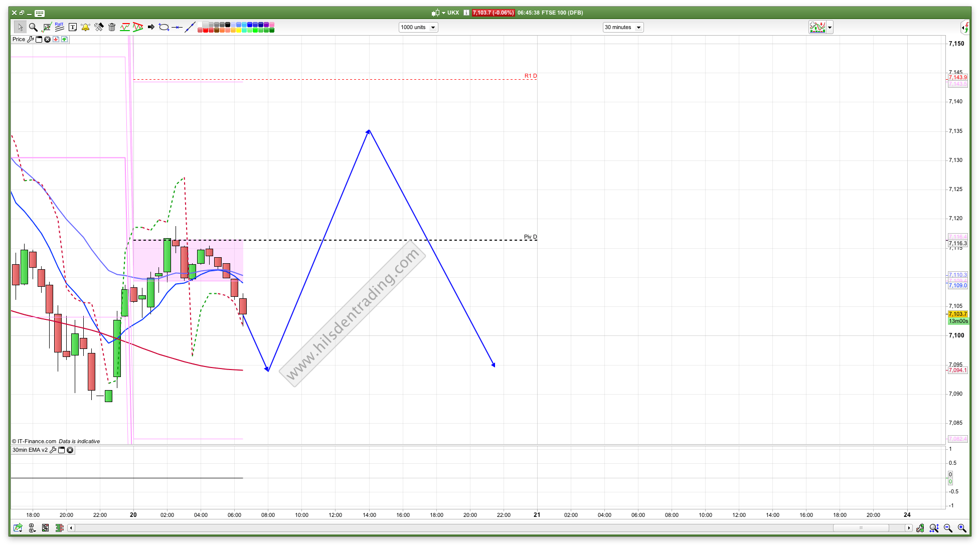Open the 30min EMA v2 wrench settings
This screenshot has width=980, height=547.
pyautogui.click(x=53, y=450)
